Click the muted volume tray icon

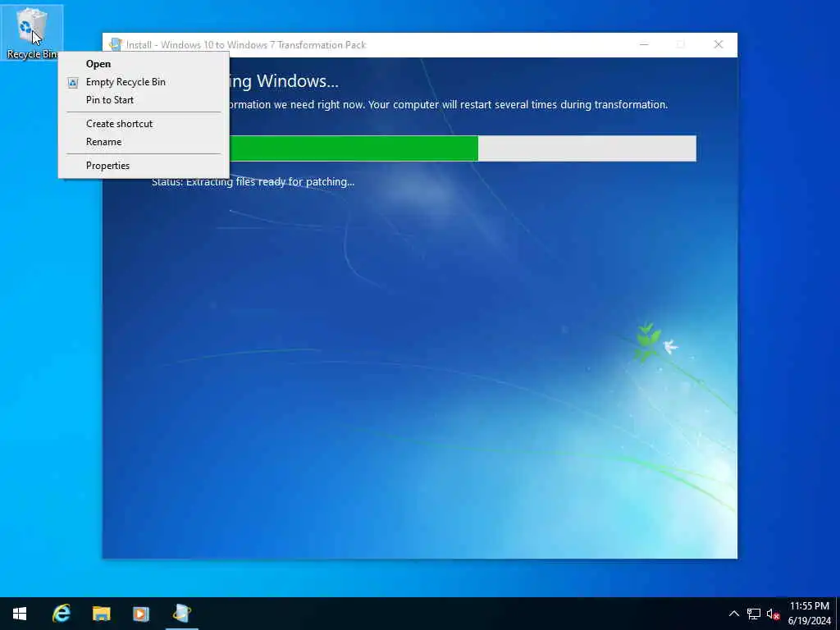tap(773, 614)
